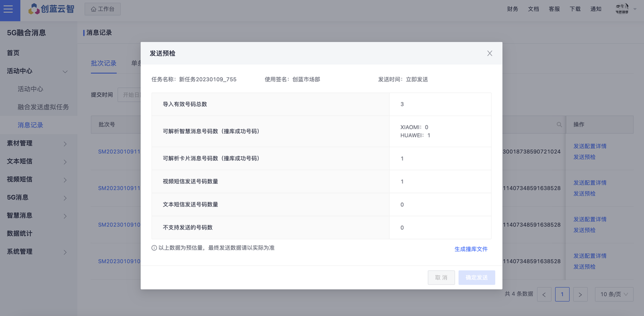Click the last row's 发送预检 link

coord(584,267)
